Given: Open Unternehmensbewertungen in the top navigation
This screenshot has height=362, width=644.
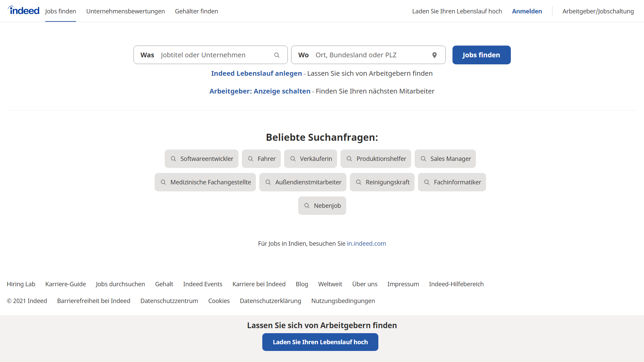Looking at the screenshot, I should click(x=125, y=11).
